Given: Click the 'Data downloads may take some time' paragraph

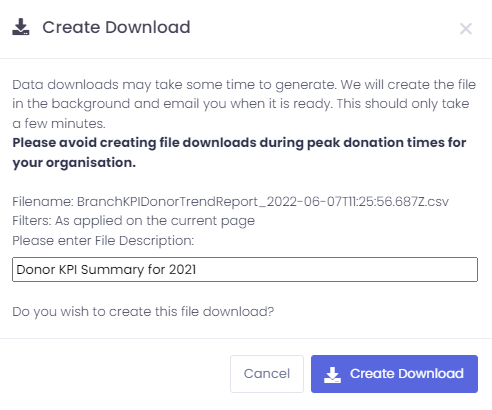Looking at the screenshot, I should pos(244,104).
